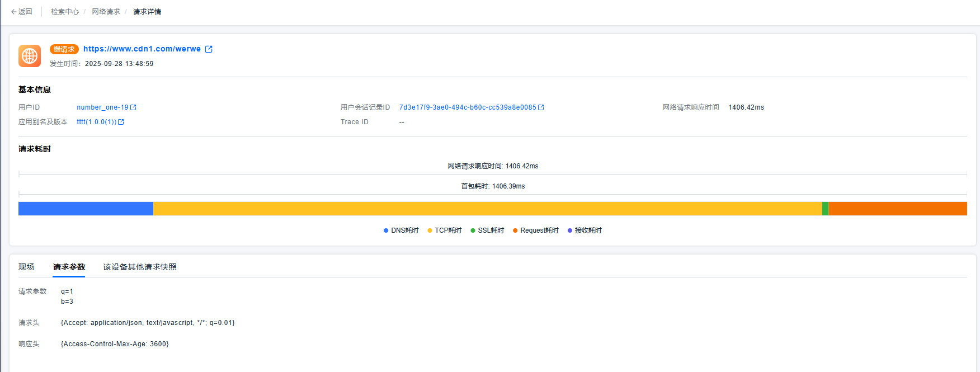Toggle DNS耗时 legend item
The image size is (980, 372).
tap(402, 230)
